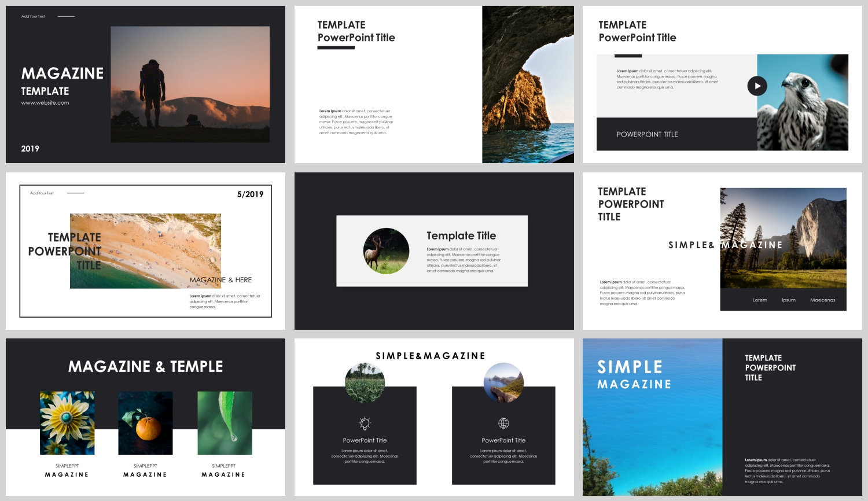Click the 'MAGAZINE' cover title

click(62, 73)
